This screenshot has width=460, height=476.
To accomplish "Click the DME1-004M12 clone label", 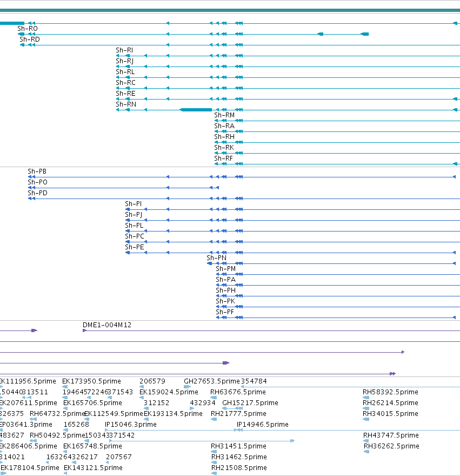I will coord(107,325).
